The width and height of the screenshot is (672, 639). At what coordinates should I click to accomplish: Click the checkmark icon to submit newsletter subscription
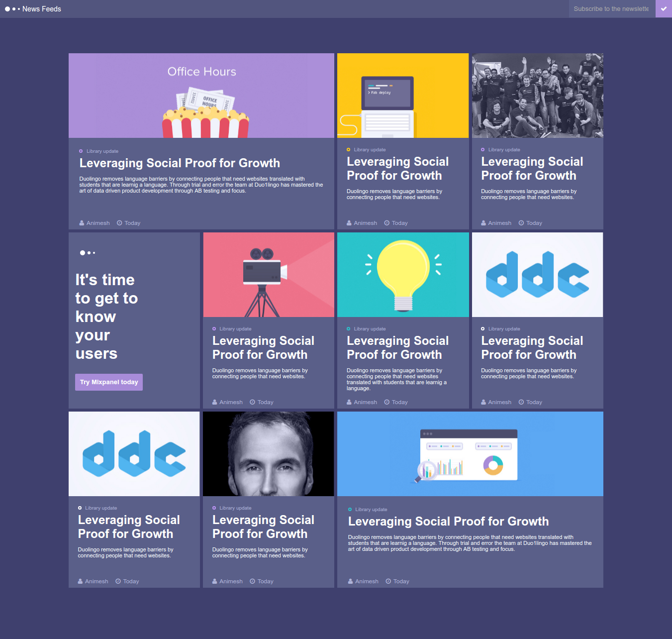[664, 8]
